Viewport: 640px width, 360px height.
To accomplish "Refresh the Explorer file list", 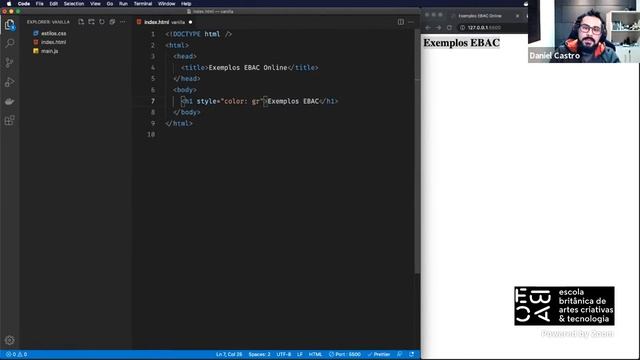I will click(102, 22).
